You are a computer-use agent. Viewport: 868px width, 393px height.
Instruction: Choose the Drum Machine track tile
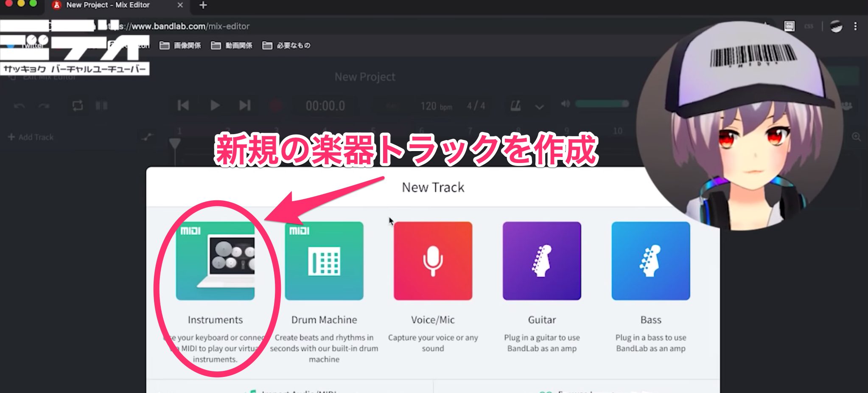(x=324, y=261)
